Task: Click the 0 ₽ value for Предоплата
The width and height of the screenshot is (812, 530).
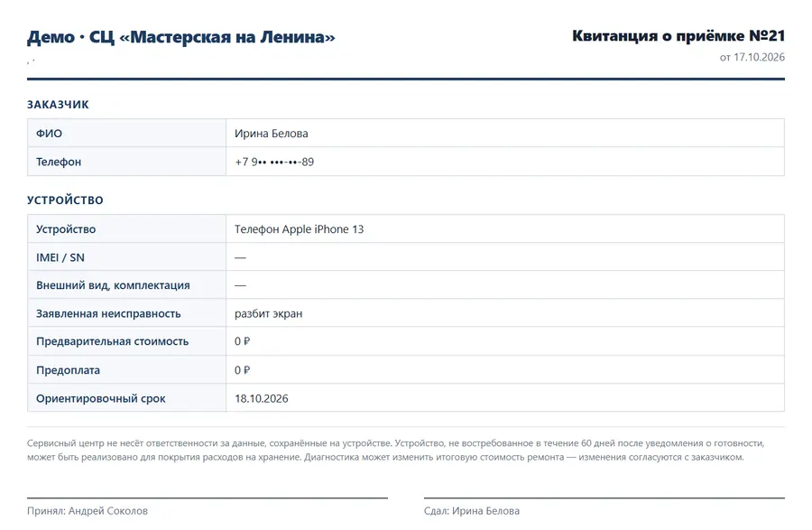Action: pos(242,370)
